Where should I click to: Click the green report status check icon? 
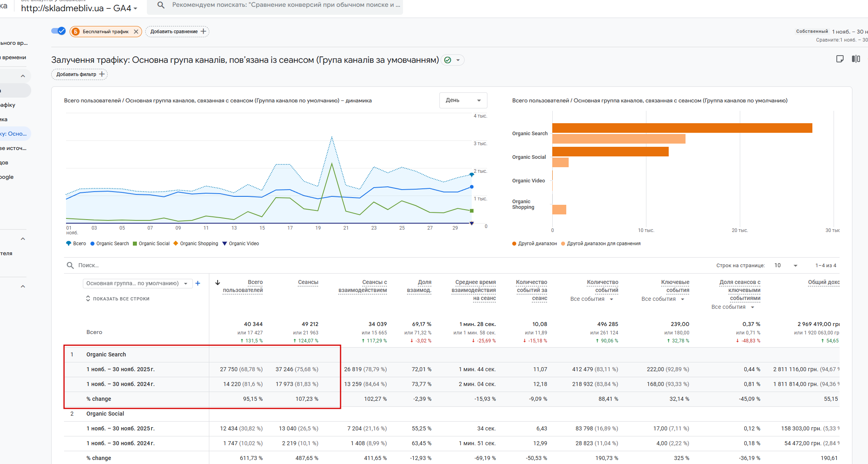pos(448,60)
